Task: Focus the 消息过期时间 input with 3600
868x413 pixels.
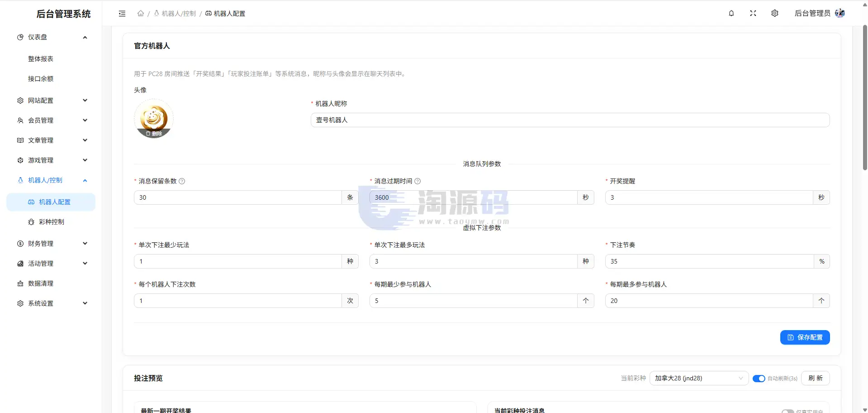Action: tap(473, 197)
